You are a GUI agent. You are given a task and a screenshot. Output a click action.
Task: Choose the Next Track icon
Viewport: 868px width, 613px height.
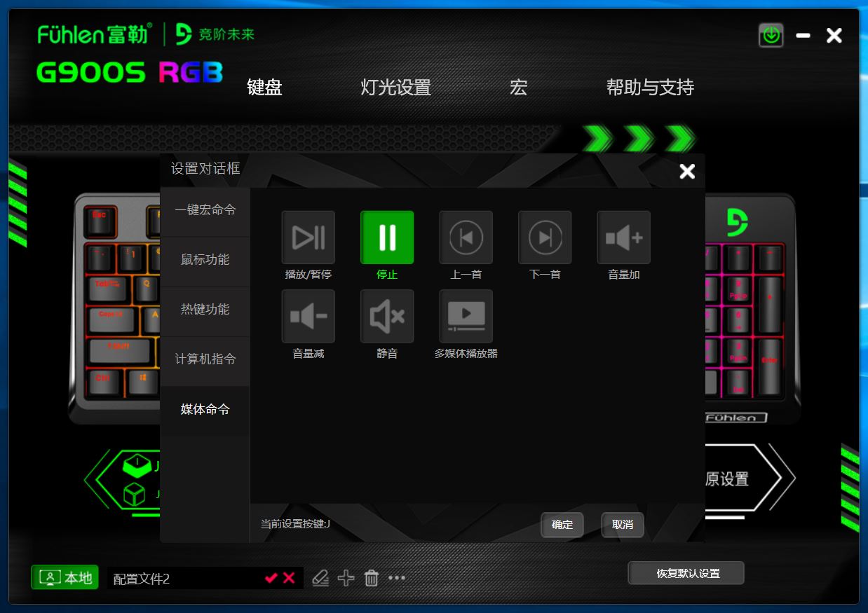coord(545,237)
